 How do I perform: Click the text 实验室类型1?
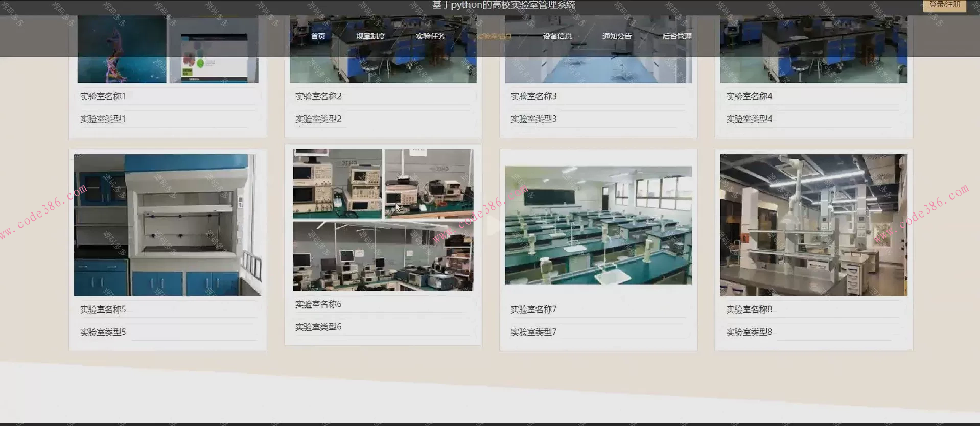click(103, 119)
